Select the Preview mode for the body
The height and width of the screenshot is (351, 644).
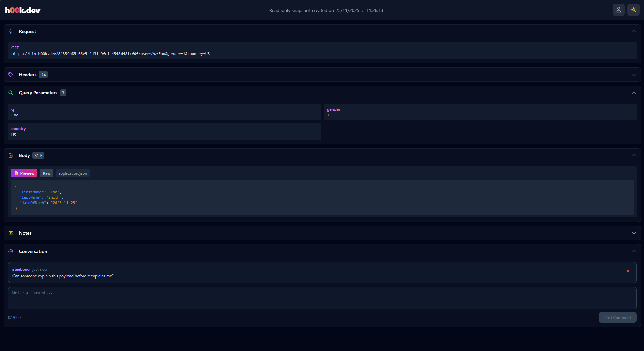(x=24, y=173)
